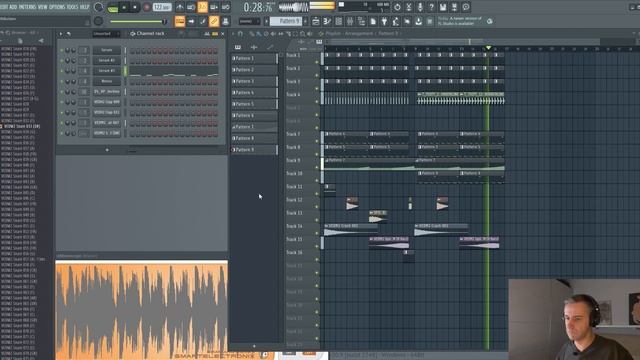Image resolution: width=640 pixels, height=360 pixels.
Task: Toggle the Record button
Action: pos(147,7)
